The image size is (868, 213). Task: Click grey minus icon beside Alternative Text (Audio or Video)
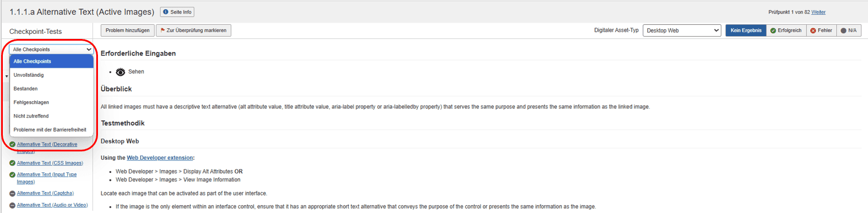(x=12, y=205)
